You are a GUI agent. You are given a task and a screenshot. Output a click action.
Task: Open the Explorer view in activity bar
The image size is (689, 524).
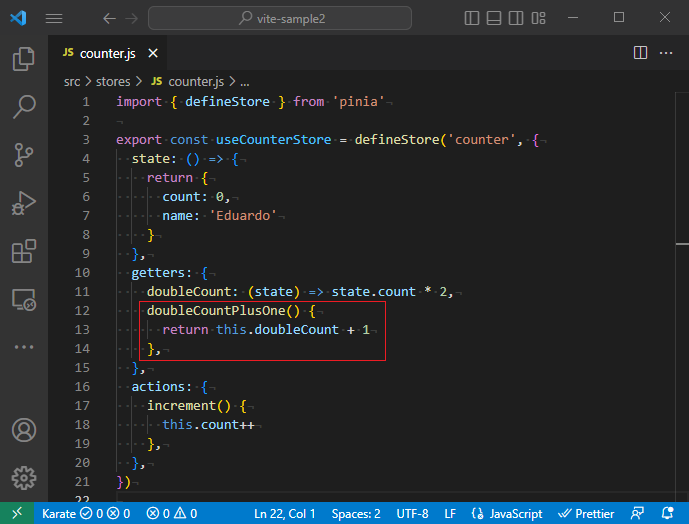[24, 58]
